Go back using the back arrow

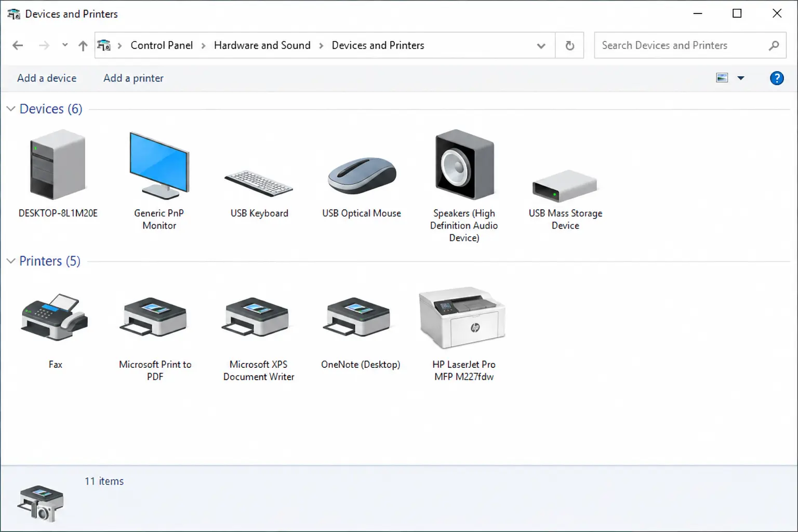(x=18, y=46)
